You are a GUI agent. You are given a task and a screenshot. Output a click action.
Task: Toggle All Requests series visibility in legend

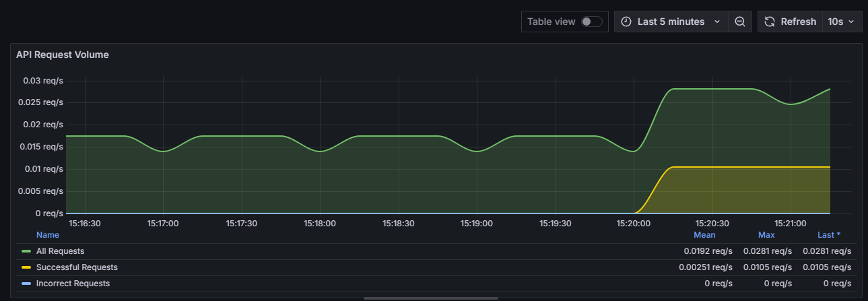(x=60, y=251)
